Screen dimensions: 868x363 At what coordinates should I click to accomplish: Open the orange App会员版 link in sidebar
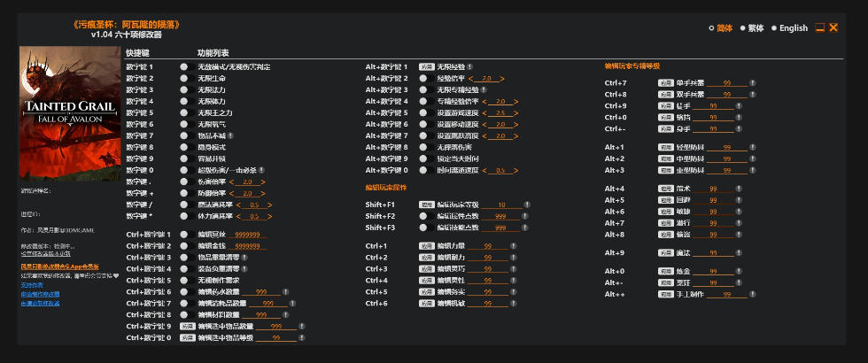(60, 266)
